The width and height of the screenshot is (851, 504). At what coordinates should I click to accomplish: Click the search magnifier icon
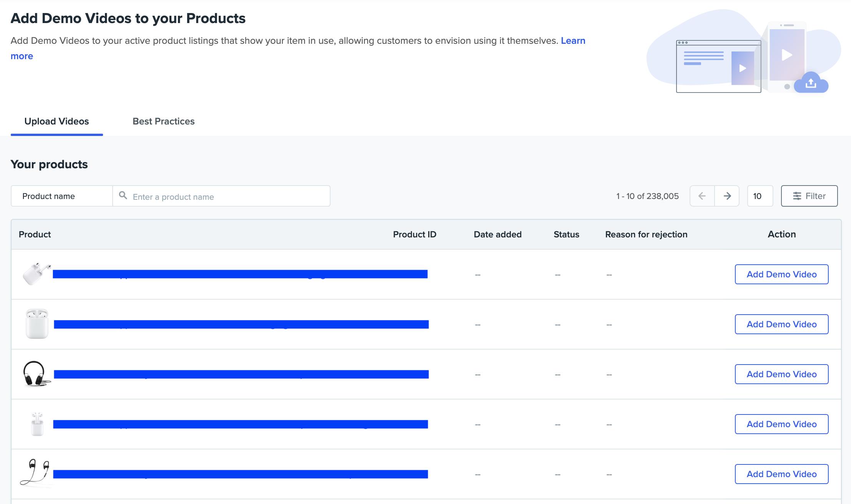tap(123, 196)
